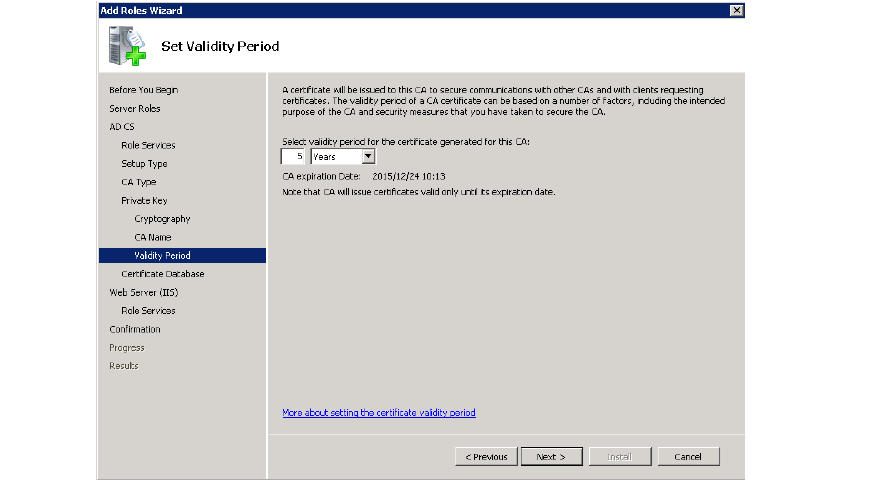This screenshot has width=893, height=480.
Task: Jump to the Confirmation step
Action: (x=135, y=329)
